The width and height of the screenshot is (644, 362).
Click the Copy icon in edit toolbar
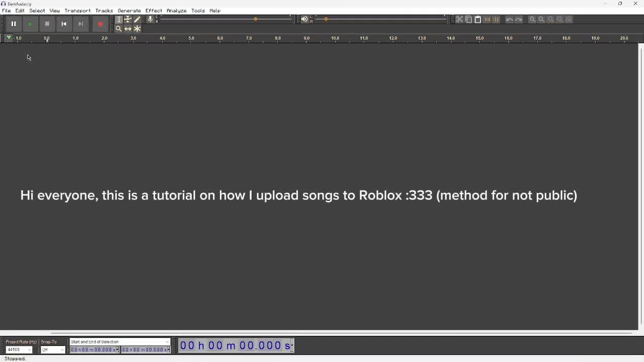469,19
